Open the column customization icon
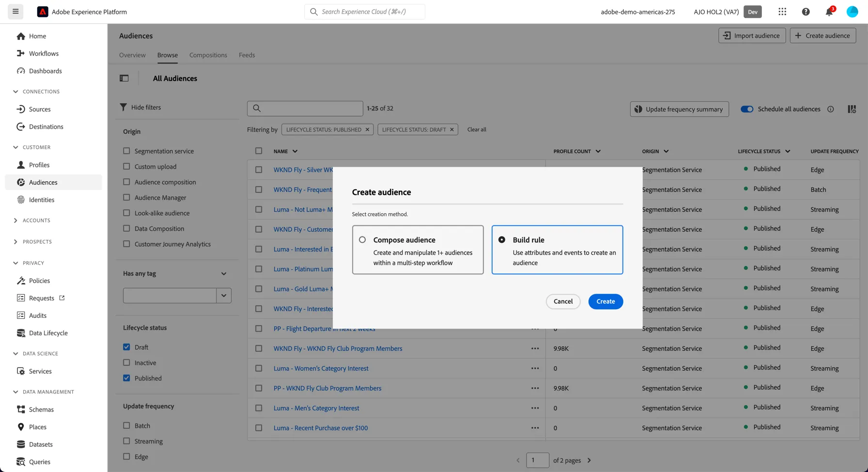 pyautogui.click(x=852, y=109)
